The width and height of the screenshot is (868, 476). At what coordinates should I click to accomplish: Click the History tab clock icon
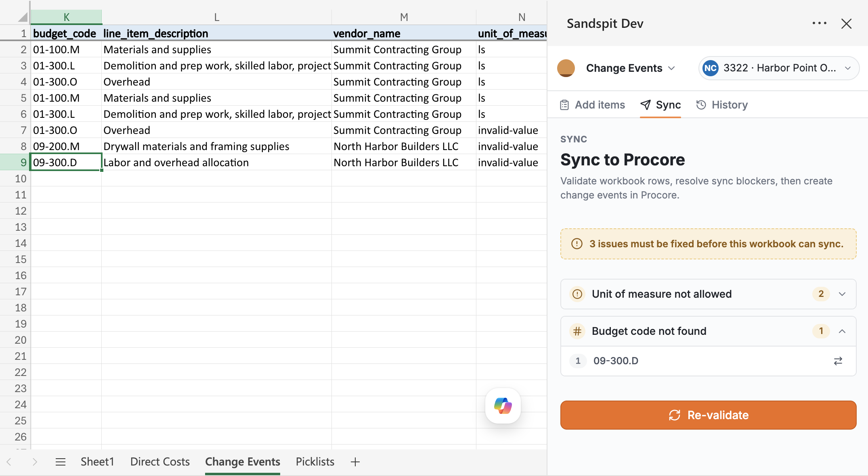click(x=701, y=105)
